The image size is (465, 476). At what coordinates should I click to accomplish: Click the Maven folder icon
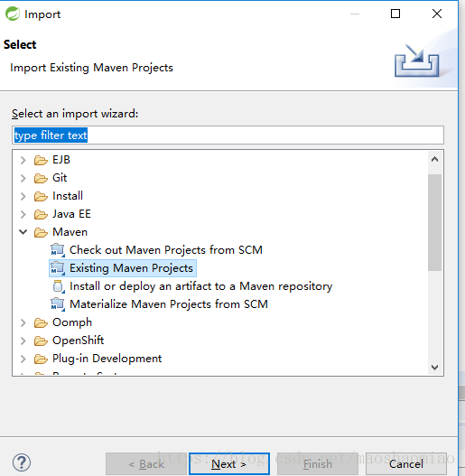point(41,232)
